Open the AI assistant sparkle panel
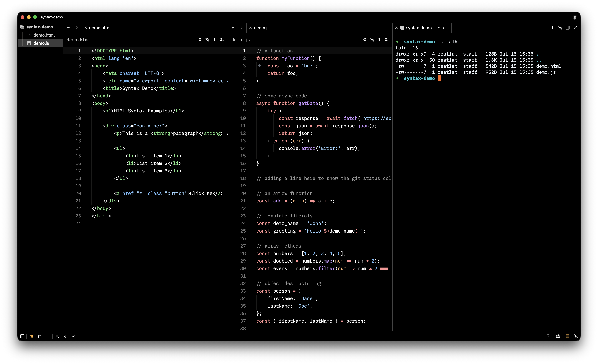Viewport: 598px width, 364px height. click(x=576, y=336)
